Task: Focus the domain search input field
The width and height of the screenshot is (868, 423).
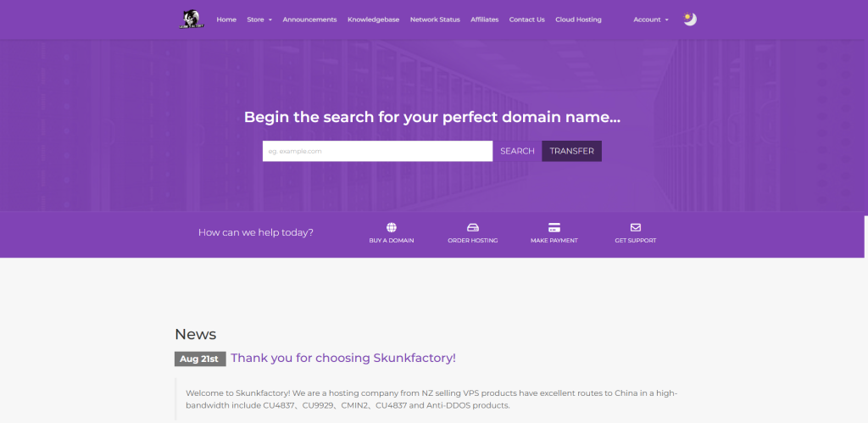Action: click(377, 151)
